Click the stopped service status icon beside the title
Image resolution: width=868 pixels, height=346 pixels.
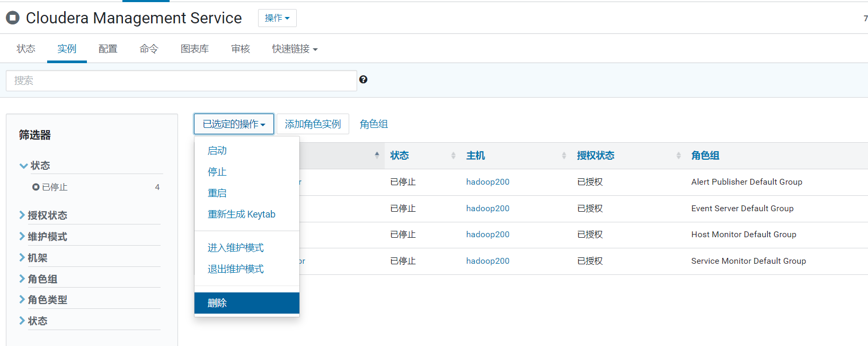[13, 18]
